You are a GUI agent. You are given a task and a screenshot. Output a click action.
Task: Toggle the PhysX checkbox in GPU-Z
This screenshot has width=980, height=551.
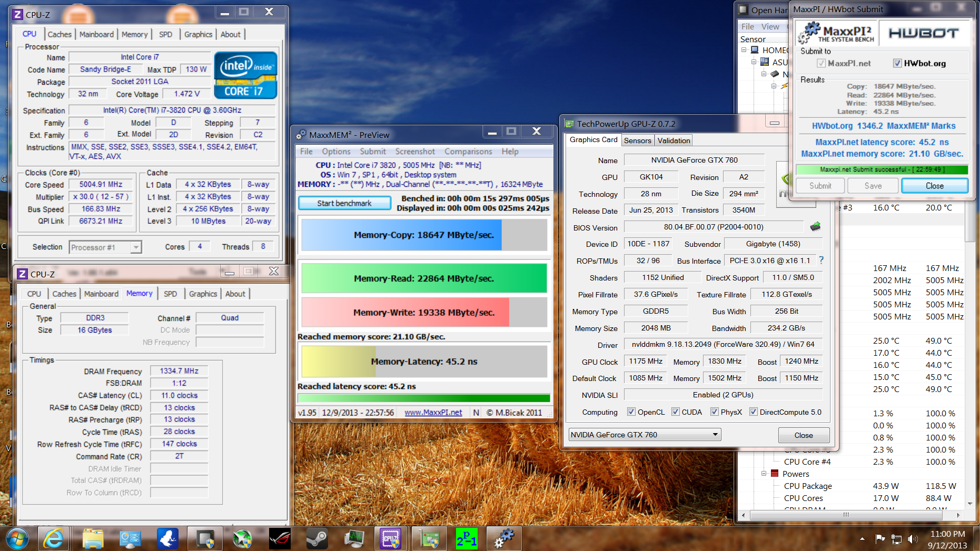[714, 412]
